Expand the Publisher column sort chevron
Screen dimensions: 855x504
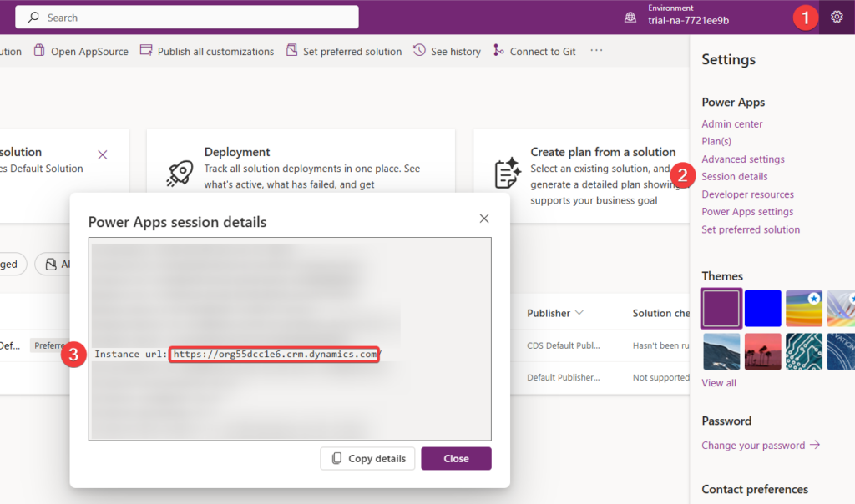579,313
